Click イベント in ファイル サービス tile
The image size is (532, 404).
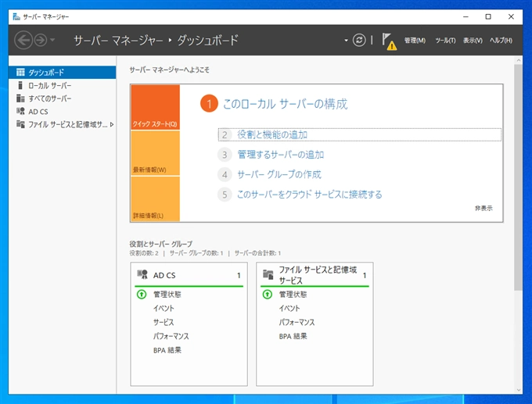click(x=289, y=308)
